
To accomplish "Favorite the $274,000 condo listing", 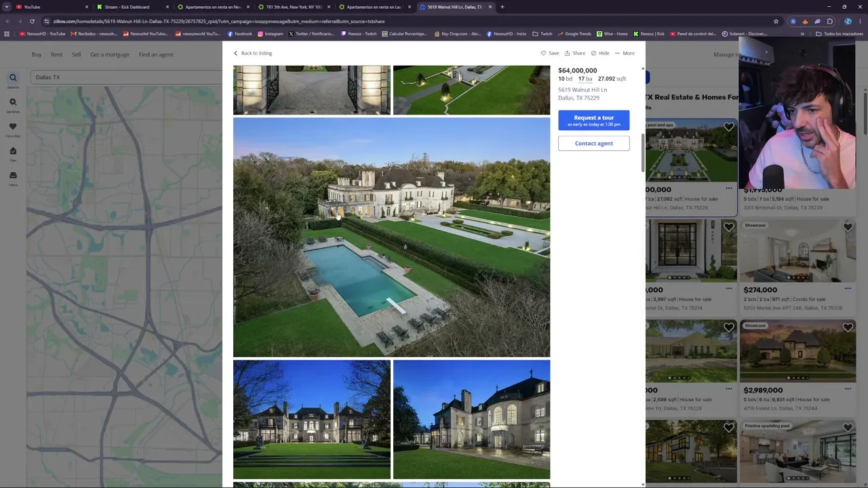I will pyautogui.click(x=848, y=227).
